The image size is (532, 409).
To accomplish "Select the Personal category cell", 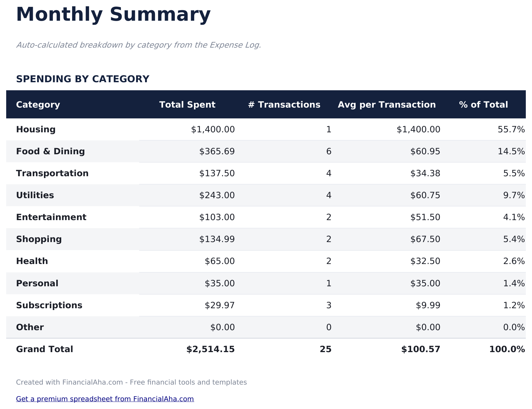I will coord(37,283).
